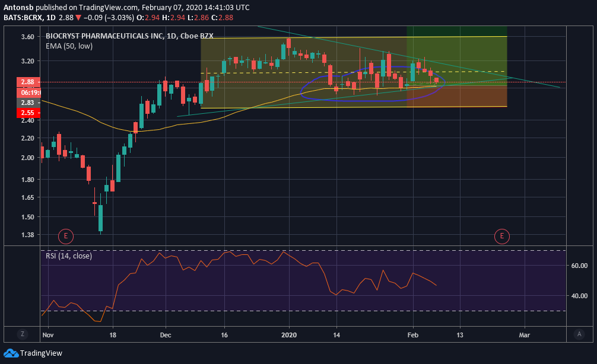This screenshot has height=364, width=597.
Task: Click the 1.80 price axis value
Action: coord(27,179)
